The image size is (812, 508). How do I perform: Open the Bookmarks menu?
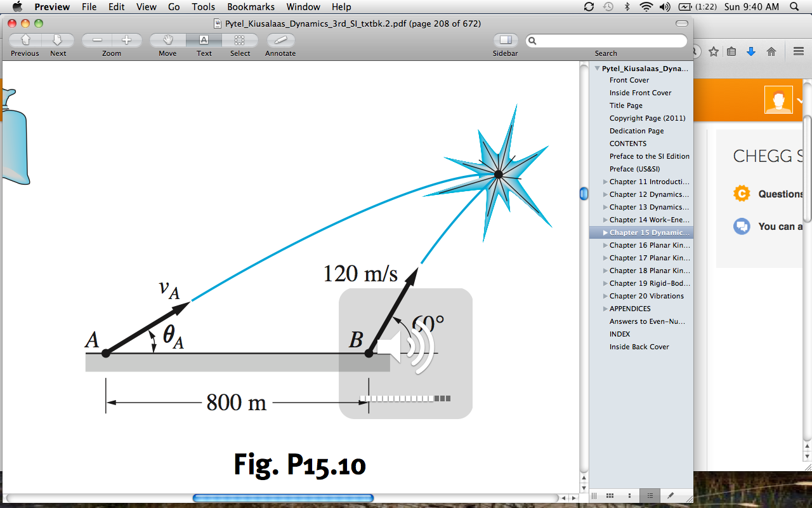[251, 7]
